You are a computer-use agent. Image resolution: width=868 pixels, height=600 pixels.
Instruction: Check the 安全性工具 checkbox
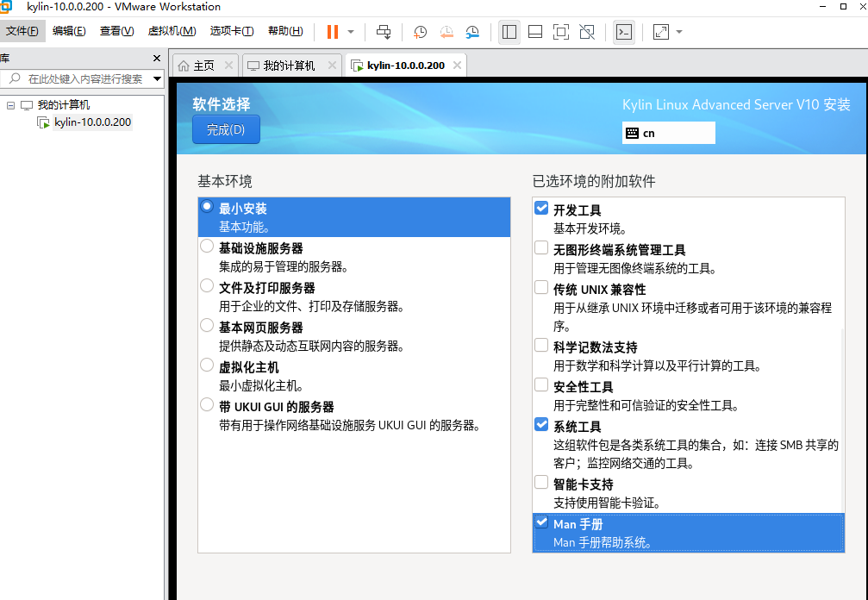[541, 384]
